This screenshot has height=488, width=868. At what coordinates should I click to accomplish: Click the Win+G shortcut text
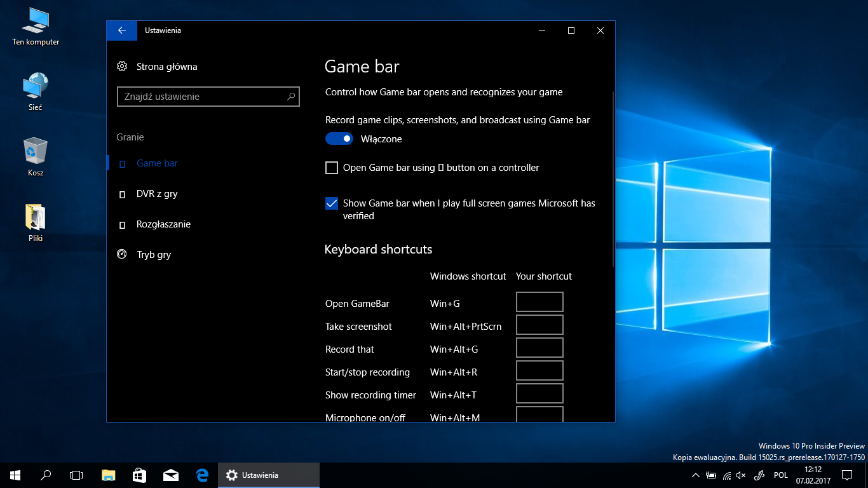pos(445,304)
